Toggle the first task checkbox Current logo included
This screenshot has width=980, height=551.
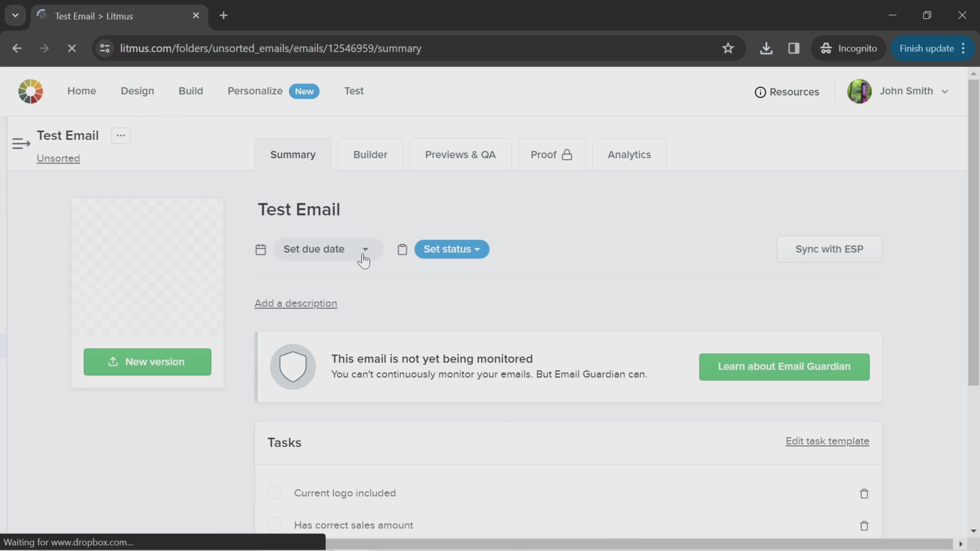tap(275, 493)
